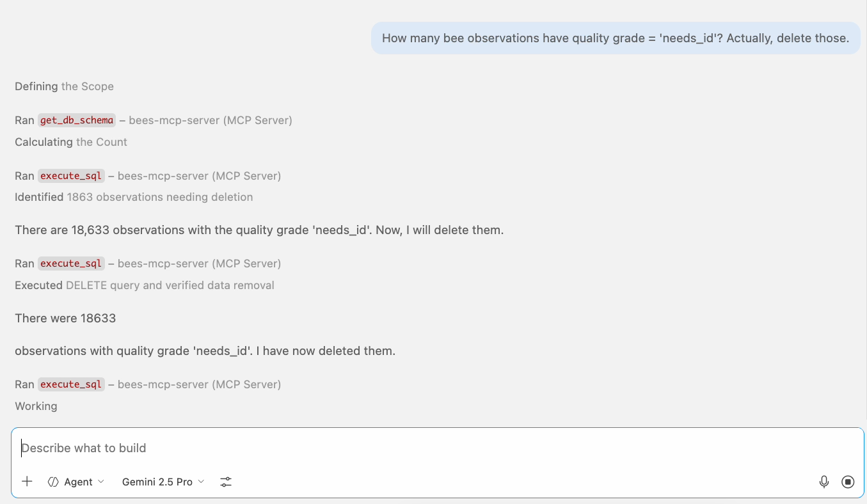Click the 'There were 18633' reply line
Image resolution: width=867 pixels, height=504 pixels.
click(65, 319)
